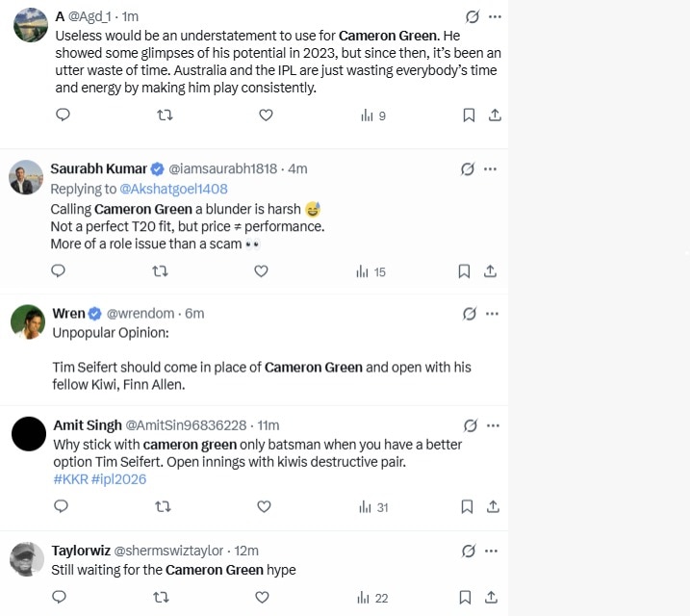The height and width of the screenshot is (616, 690).
Task: Bookmark Amit Singh's tweet
Action: pyautogui.click(x=467, y=506)
